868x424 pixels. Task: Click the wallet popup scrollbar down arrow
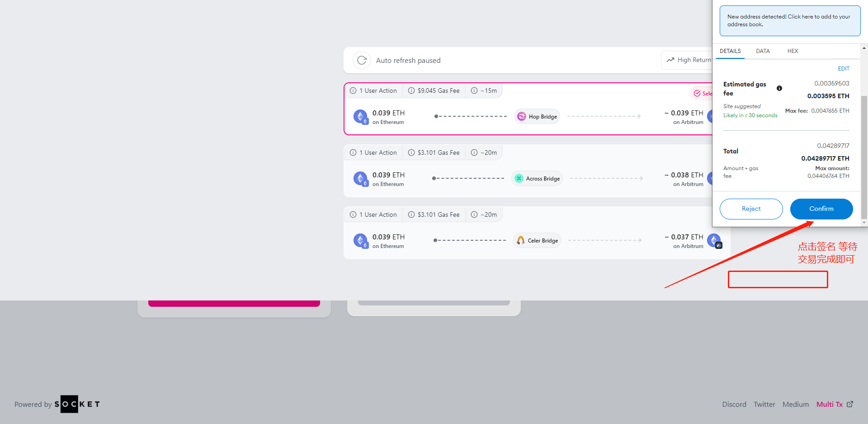864,222
